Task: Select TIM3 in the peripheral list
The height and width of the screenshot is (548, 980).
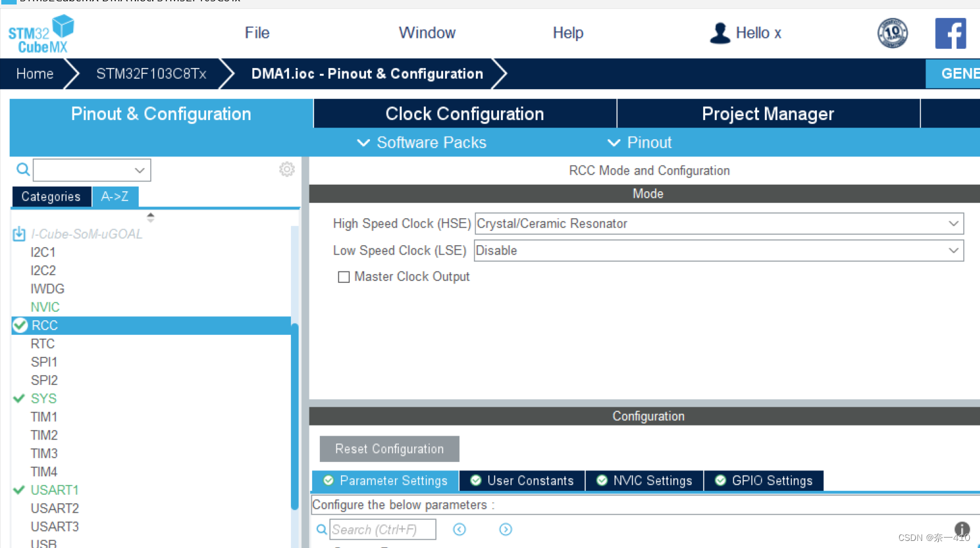Action: (x=44, y=453)
